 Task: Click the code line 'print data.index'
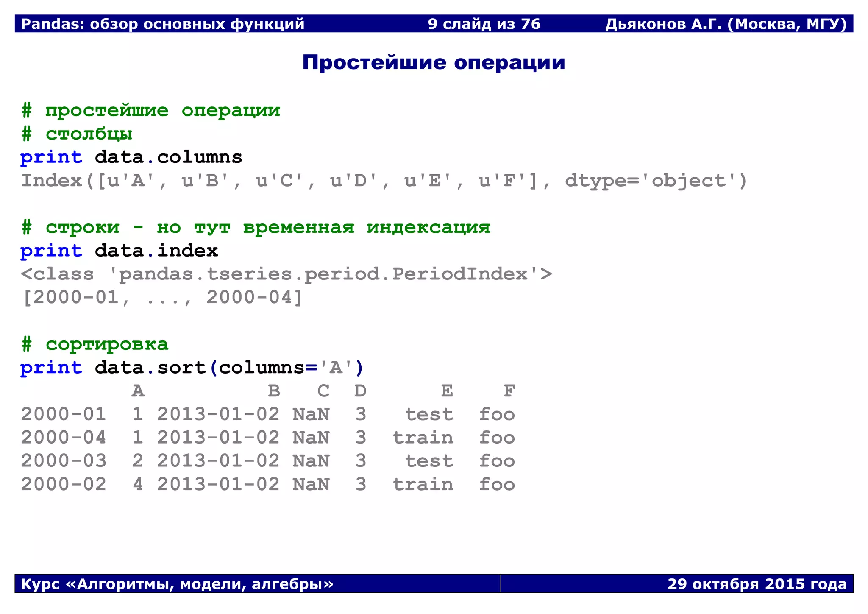pyautogui.click(x=119, y=251)
